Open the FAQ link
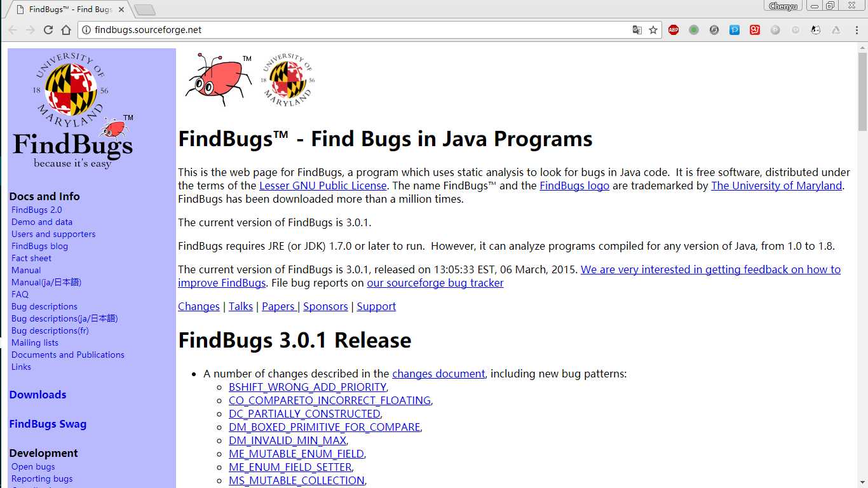 20,294
